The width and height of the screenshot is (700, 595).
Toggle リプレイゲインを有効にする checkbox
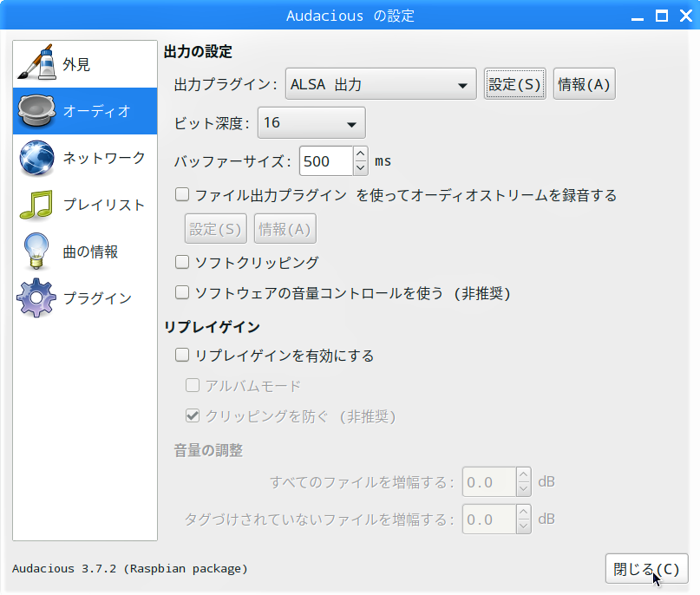pyautogui.click(x=182, y=356)
